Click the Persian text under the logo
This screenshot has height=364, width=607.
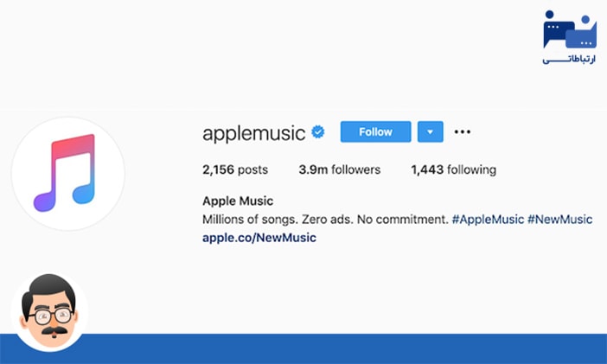click(569, 60)
